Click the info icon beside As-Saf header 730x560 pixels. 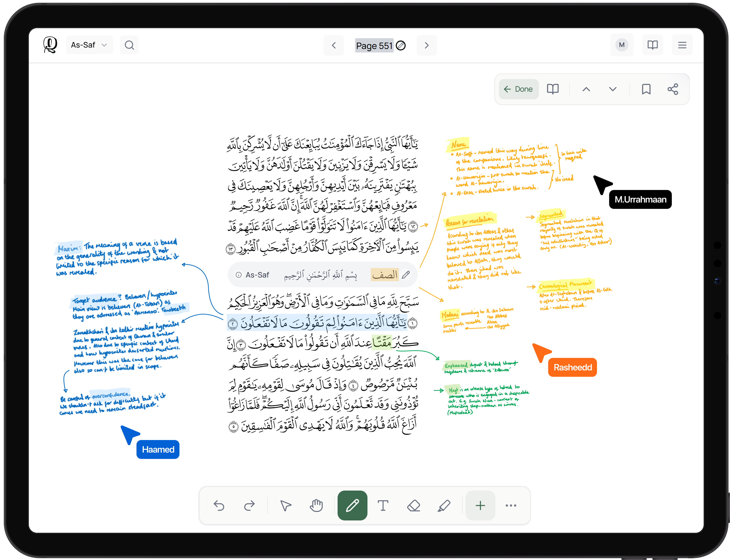click(239, 275)
